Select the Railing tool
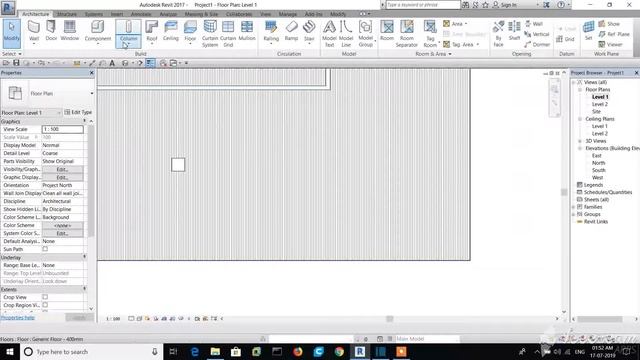Viewport: 640px width, 360px height. click(x=271, y=32)
